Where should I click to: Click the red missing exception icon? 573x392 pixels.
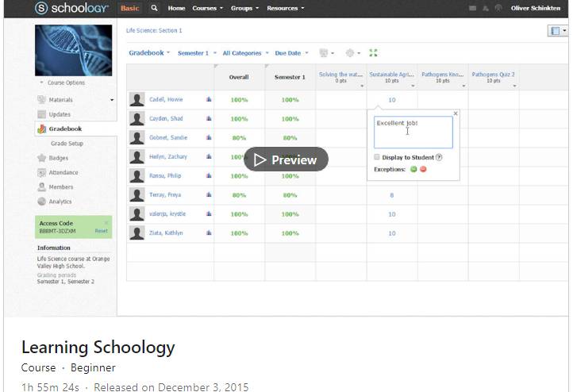click(423, 169)
